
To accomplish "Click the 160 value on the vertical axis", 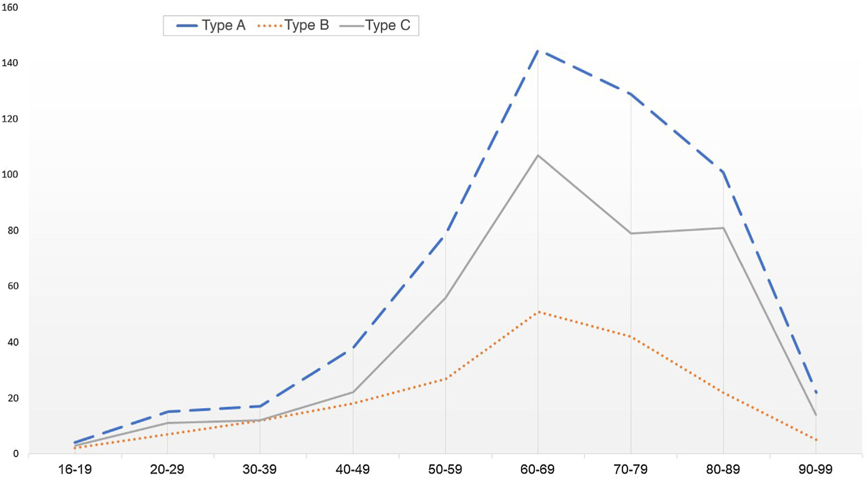I will [x=10, y=7].
